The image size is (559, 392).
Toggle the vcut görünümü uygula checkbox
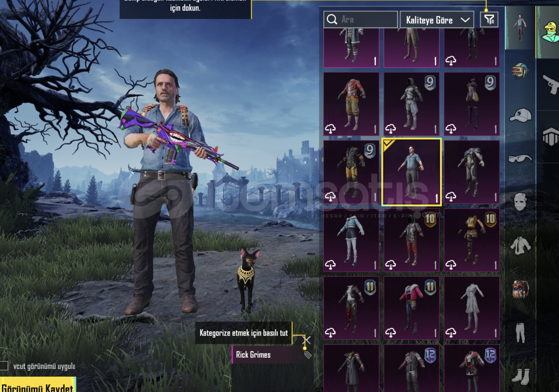(4, 366)
